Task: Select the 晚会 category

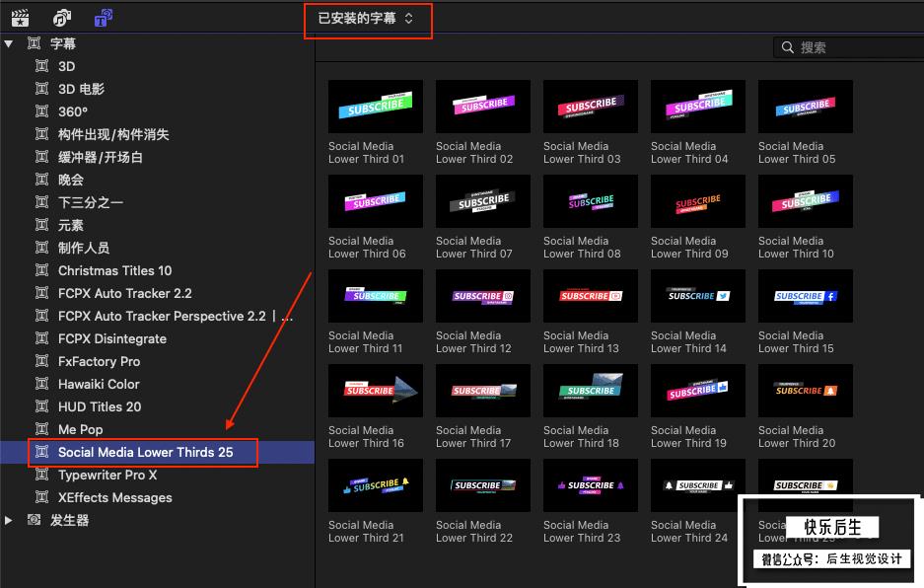Action: [x=71, y=180]
